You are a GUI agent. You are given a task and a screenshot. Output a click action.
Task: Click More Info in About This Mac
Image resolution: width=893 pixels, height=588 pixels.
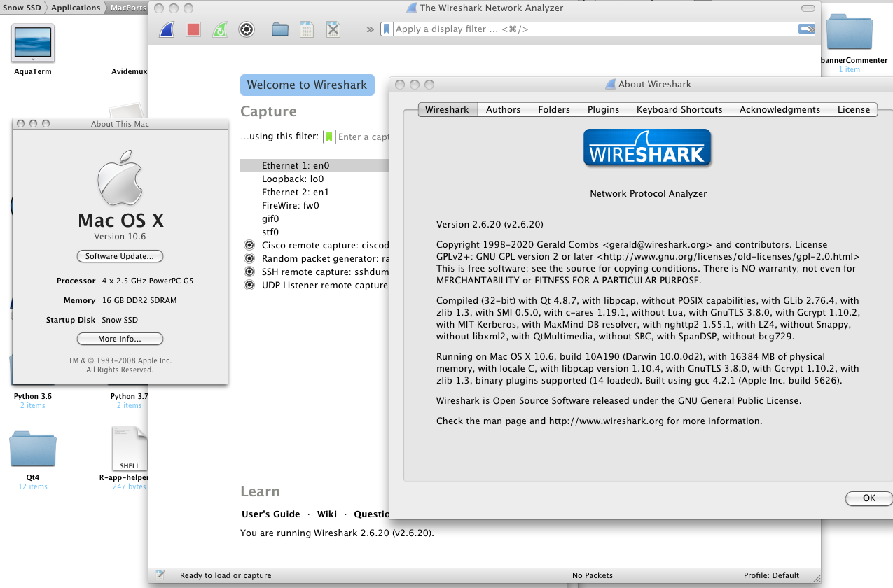point(120,339)
